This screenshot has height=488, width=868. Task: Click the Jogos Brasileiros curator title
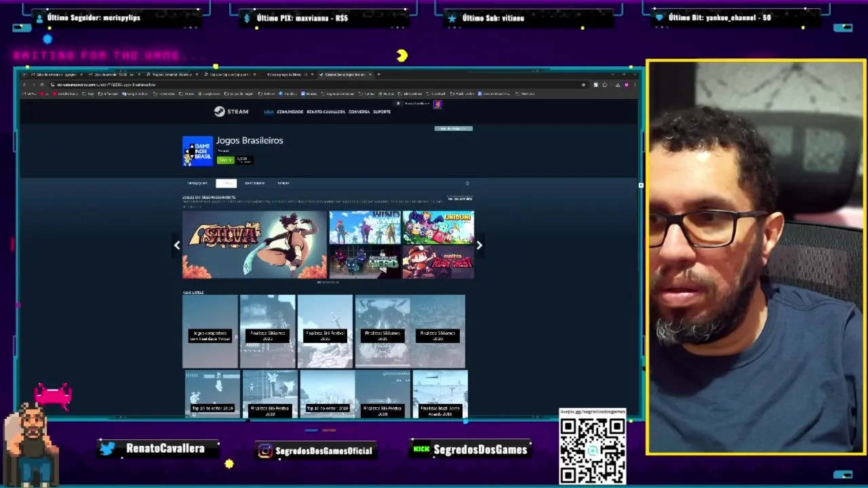(250, 140)
